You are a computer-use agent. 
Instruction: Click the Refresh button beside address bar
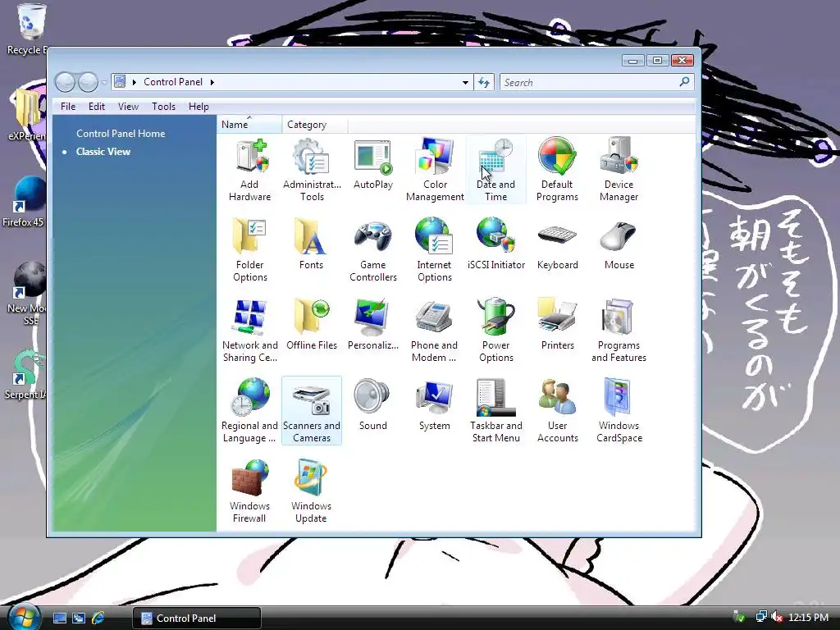tap(484, 83)
